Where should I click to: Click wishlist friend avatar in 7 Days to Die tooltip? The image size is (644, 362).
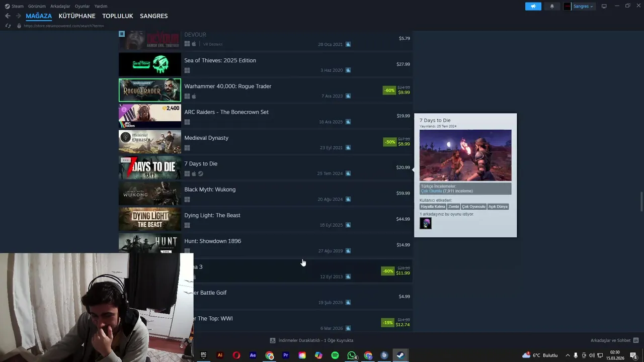[426, 223]
